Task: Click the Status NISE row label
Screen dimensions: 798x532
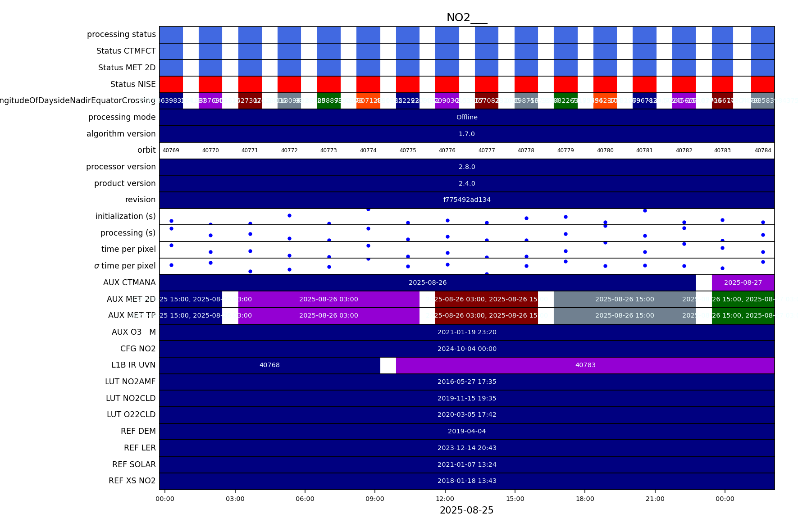Action: coord(133,84)
